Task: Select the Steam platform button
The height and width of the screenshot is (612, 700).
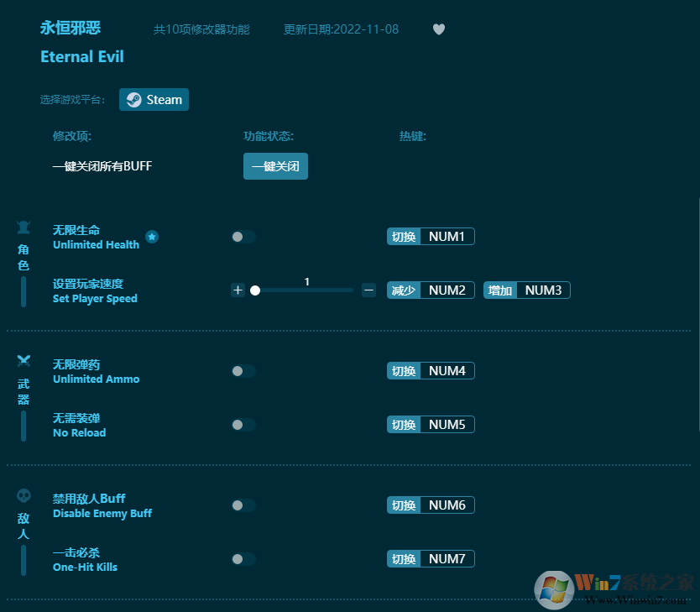Action: [x=154, y=99]
